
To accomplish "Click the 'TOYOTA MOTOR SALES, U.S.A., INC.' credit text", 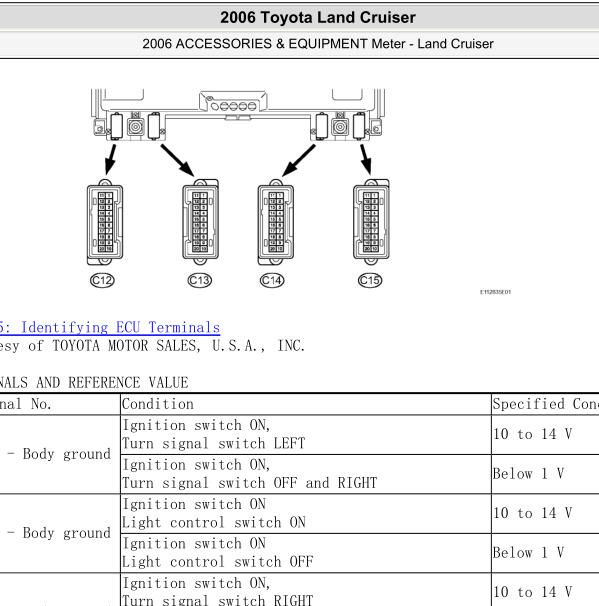I will pos(179,346).
